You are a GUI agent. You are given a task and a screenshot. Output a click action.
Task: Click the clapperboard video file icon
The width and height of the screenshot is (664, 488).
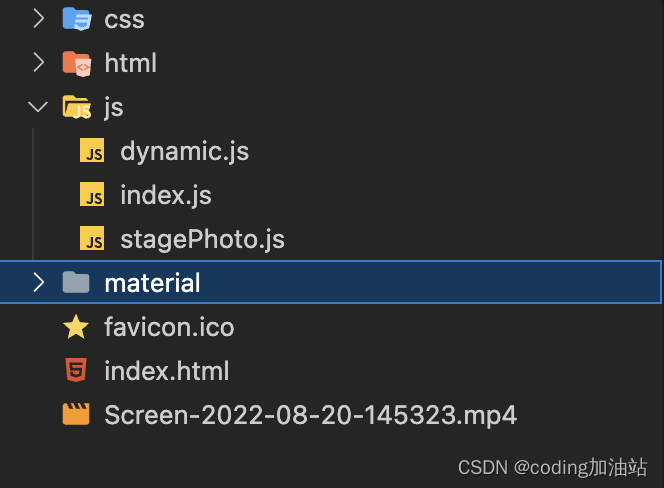point(76,414)
